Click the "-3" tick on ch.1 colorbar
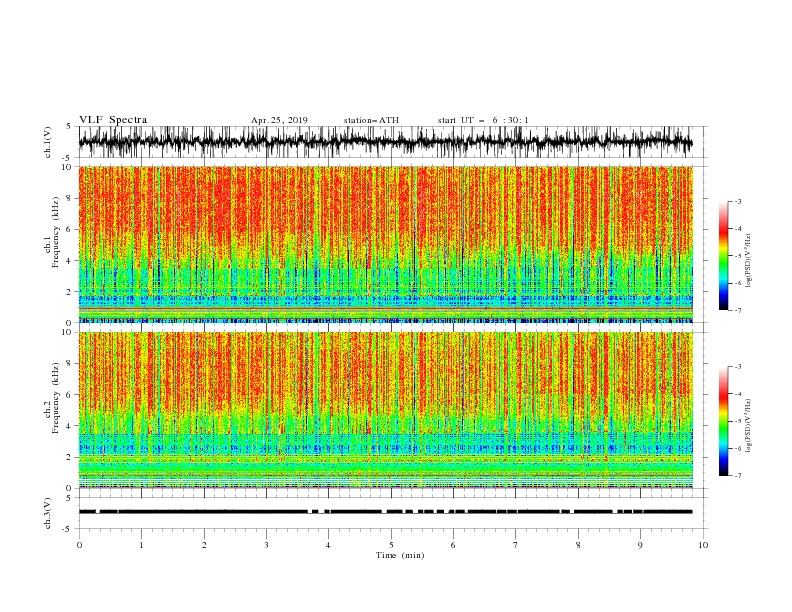Screen dimensions: 792x612 [737, 201]
